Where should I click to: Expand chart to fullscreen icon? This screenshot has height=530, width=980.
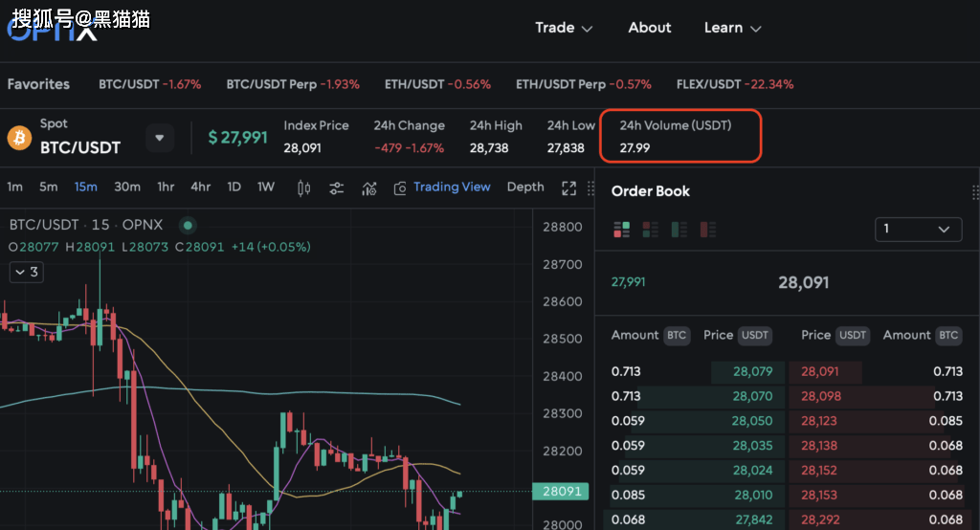coord(568,188)
